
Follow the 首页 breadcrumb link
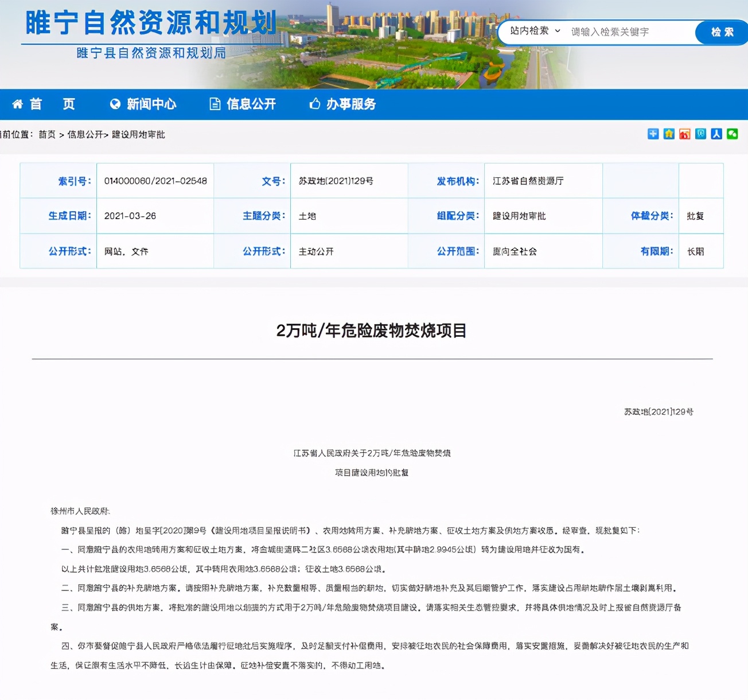[x=46, y=137]
